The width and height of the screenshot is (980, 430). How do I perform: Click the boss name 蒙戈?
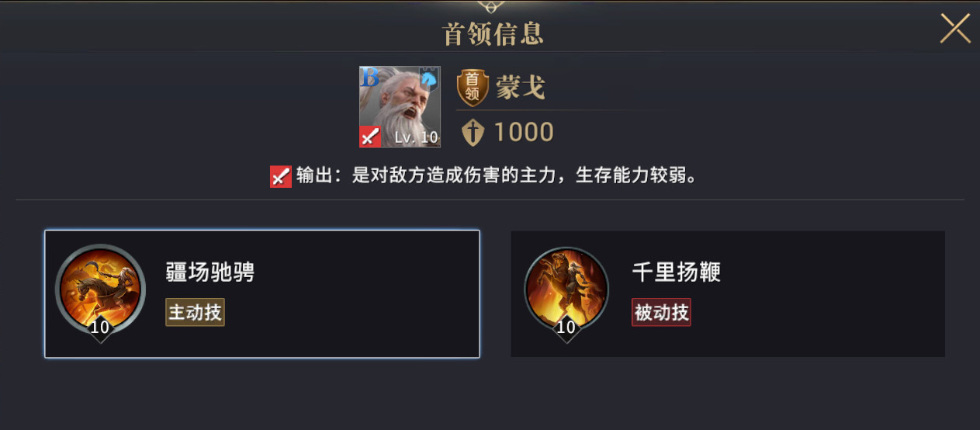tap(521, 88)
